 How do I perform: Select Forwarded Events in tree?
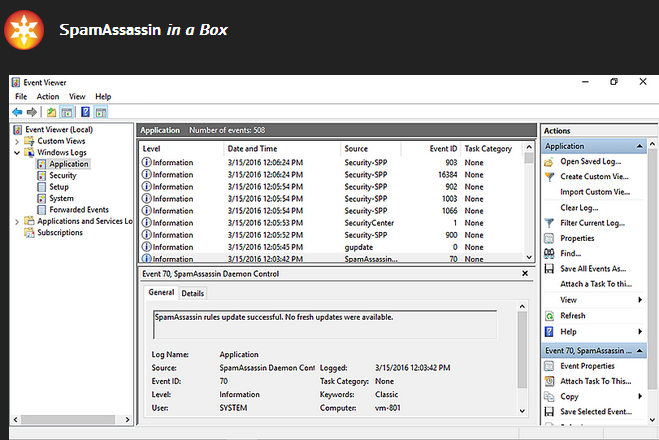(79, 210)
